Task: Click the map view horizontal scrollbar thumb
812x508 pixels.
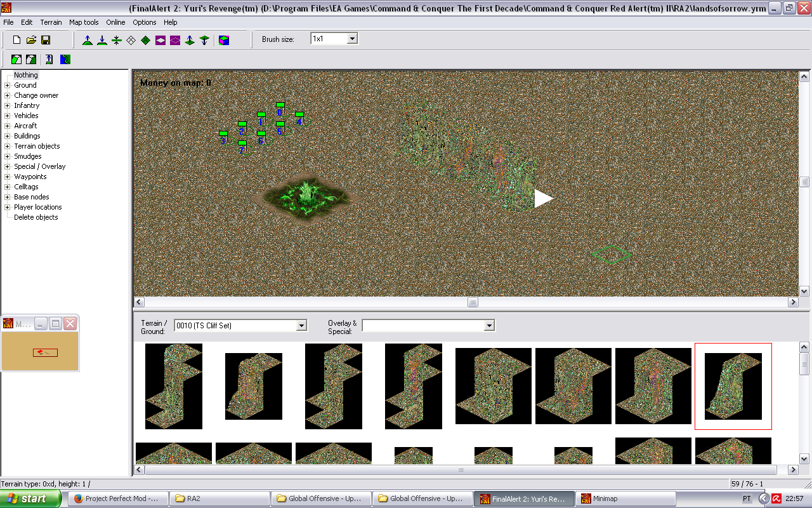Action: pos(473,302)
